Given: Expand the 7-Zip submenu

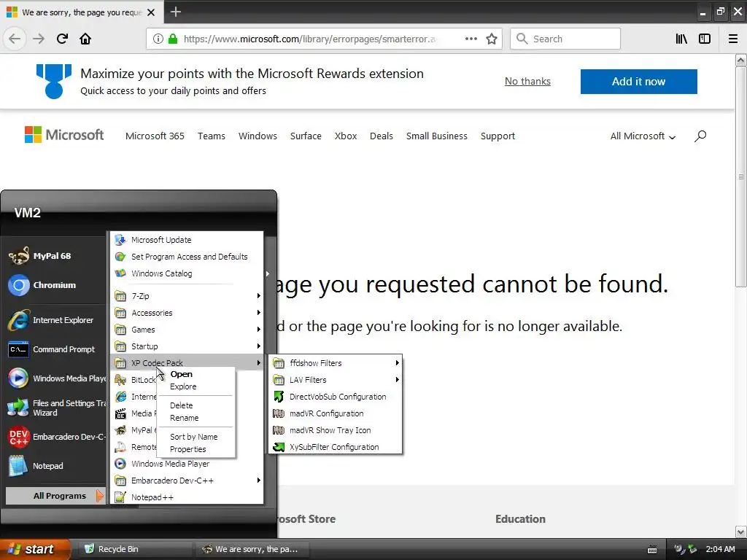Looking at the screenshot, I should 187,296.
